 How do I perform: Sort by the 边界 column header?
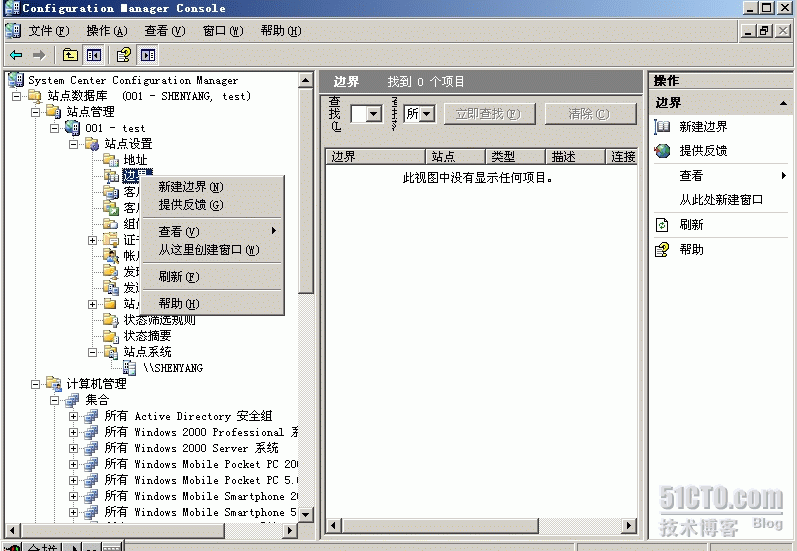point(375,157)
